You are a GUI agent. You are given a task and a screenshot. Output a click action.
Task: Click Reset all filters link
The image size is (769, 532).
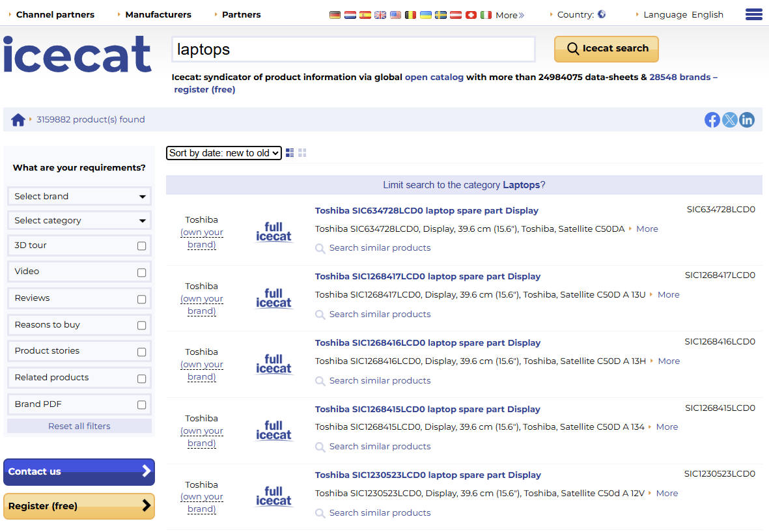tap(79, 426)
